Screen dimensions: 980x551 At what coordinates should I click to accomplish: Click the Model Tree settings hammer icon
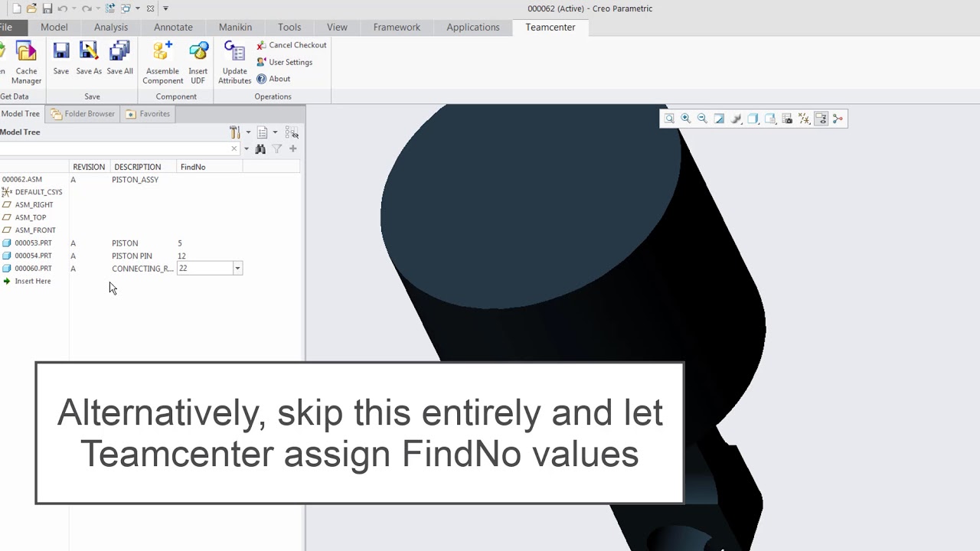[x=235, y=132]
